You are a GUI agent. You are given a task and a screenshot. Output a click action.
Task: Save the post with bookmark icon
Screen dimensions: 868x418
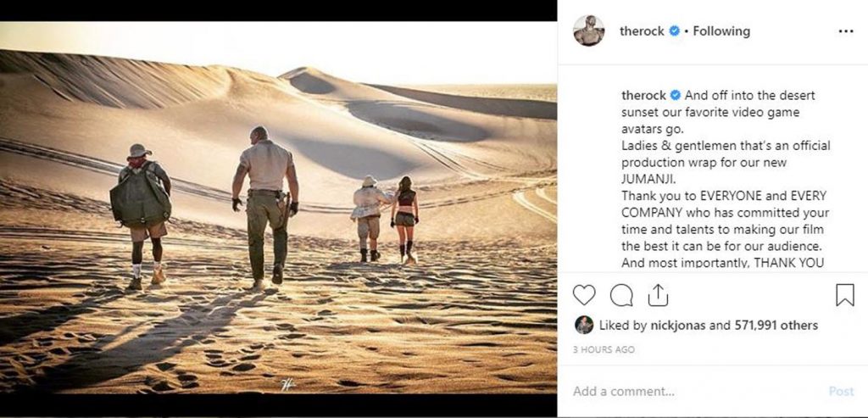pyautogui.click(x=845, y=295)
